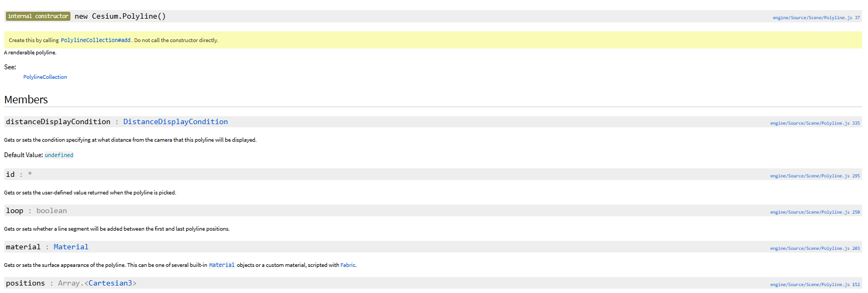Click the text 'A renderable polyline.'
Screen dimensions: 868x293
coord(30,53)
